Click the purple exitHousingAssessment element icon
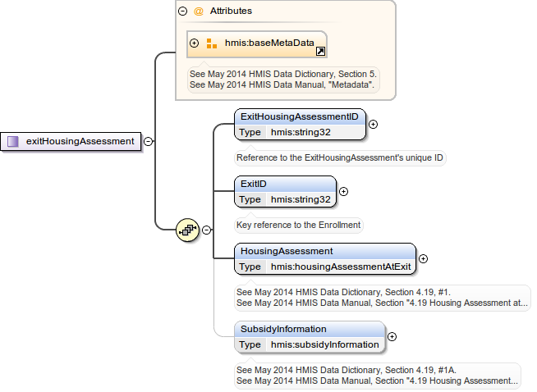 tap(13, 141)
